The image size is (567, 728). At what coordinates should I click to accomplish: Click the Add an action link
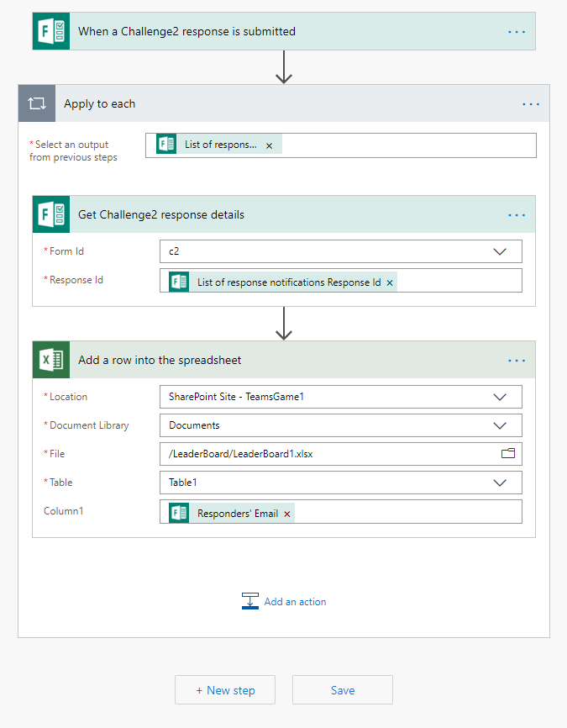point(295,602)
